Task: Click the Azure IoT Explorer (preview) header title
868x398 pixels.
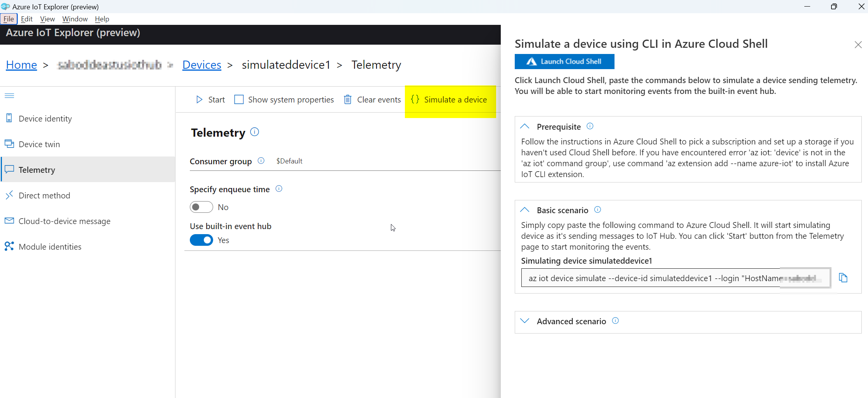Action: [x=73, y=33]
